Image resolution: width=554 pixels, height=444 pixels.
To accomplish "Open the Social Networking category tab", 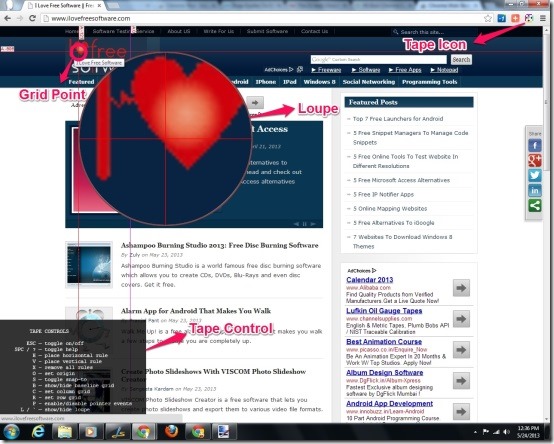I will pos(369,82).
